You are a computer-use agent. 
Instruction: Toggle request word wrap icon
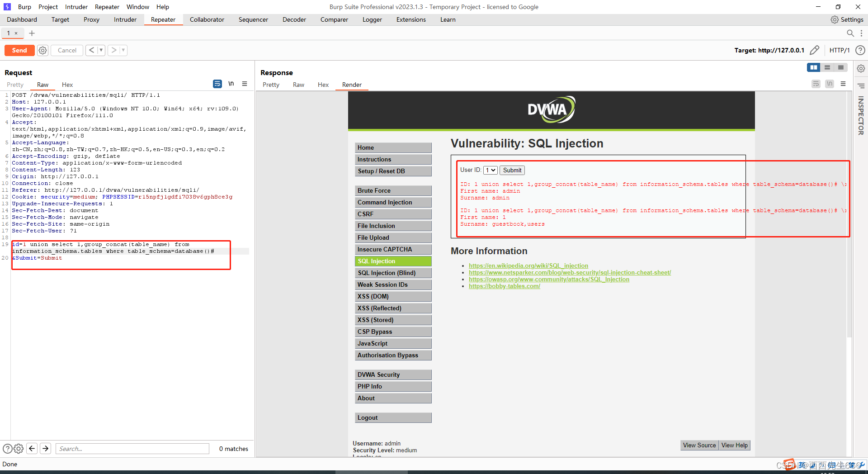pyautogui.click(x=217, y=84)
